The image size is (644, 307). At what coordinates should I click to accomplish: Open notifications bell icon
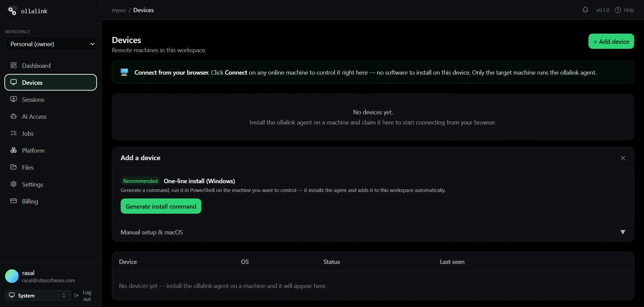585,10
